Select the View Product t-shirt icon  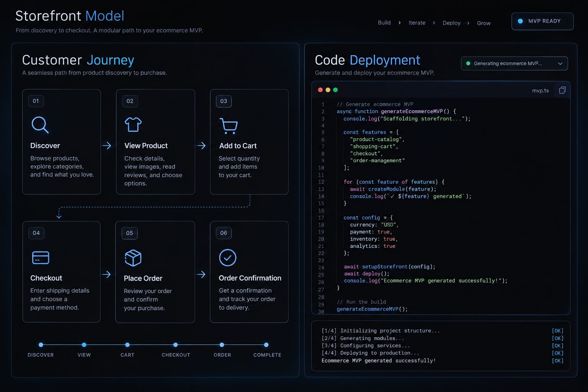133,124
